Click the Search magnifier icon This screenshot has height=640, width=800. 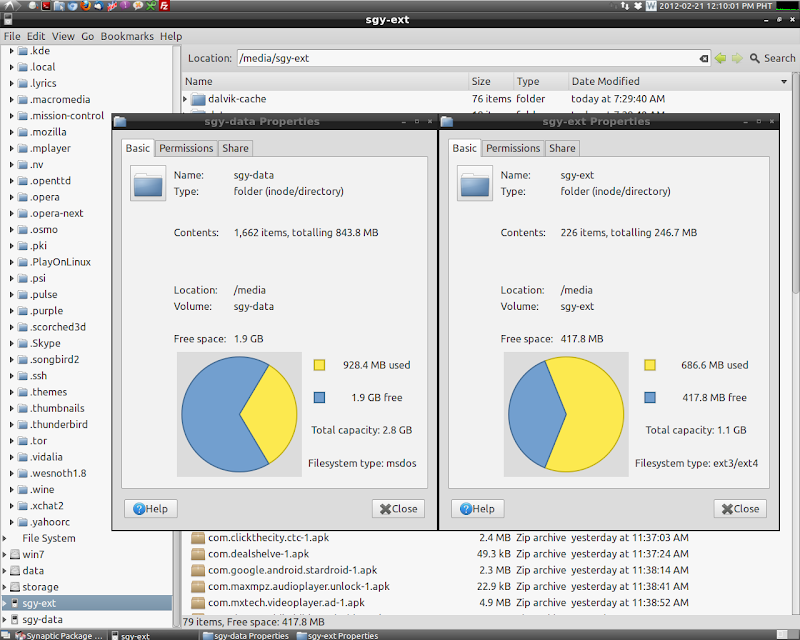coord(755,58)
